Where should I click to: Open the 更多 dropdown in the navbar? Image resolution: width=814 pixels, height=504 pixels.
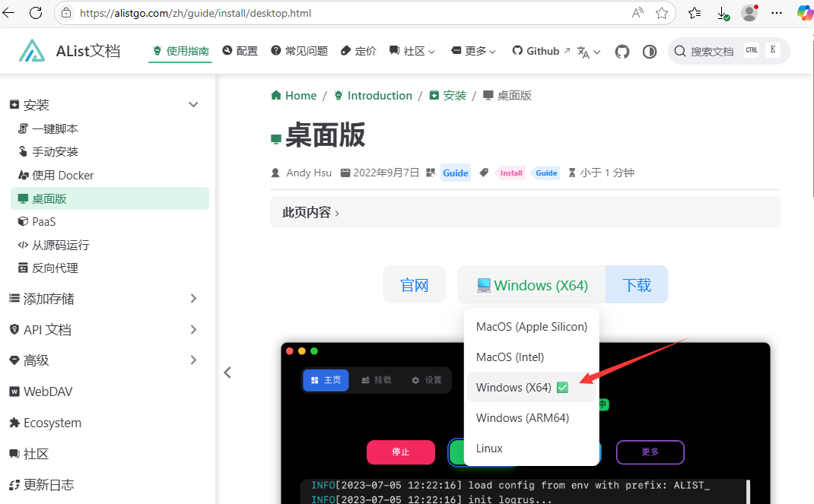click(x=473, y=51)
